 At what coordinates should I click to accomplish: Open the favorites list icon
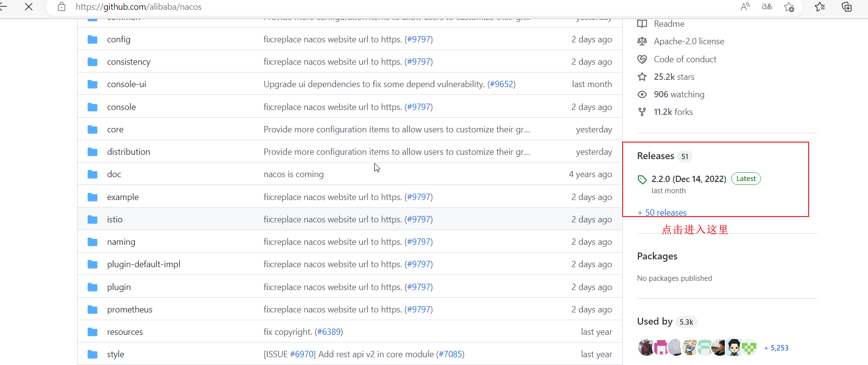click(x=820, y=7)
